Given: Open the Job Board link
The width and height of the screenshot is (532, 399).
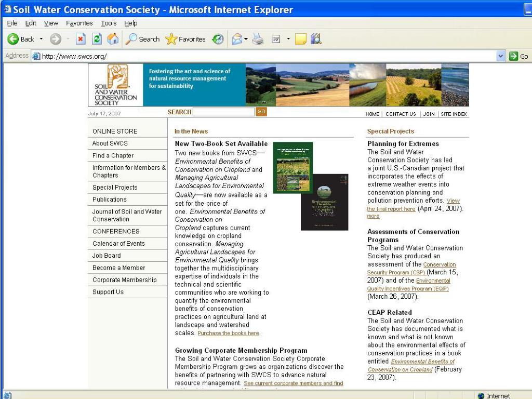Looking at the screenshot, I should coord(107,256).
